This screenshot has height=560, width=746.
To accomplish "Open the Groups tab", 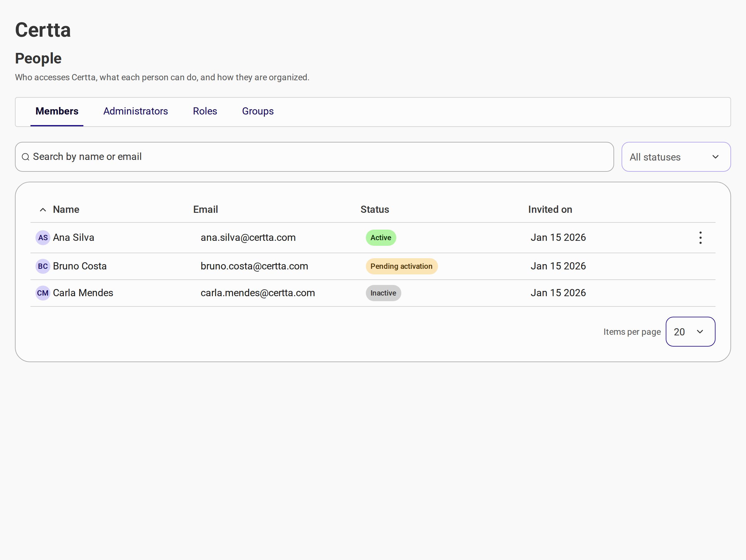I will (258, 111).
